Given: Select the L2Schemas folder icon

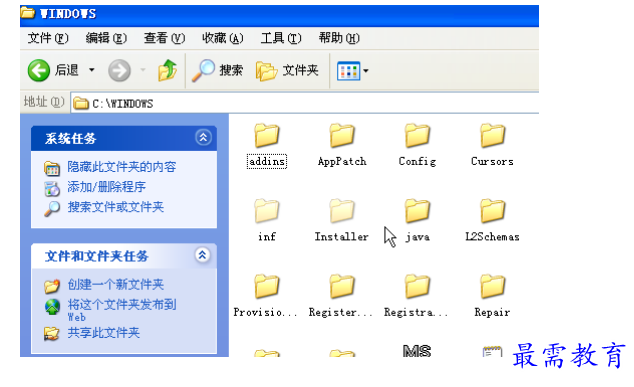Looking at the screenshot, I should [x=492, y=211].
